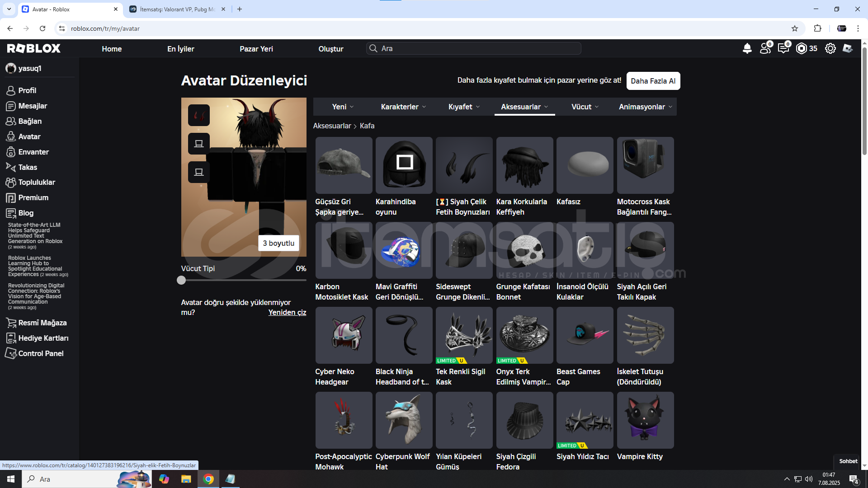Open the Blog link in the sidebar
The image size is (868, 488).
click(19, 213)
